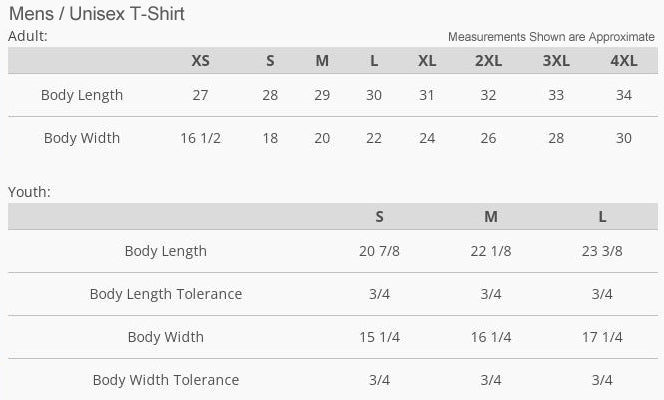Click the XS adult size column header
Viewport: 664px width, 400px height.
coord(201,60)
